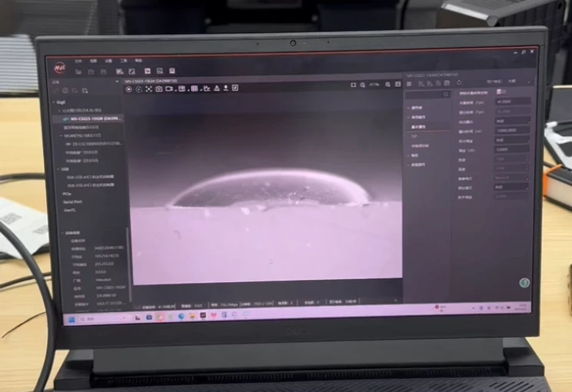Collapse the WLAN 192.168.0.117 interface node

pyautogui.click(x=61, y=135)
